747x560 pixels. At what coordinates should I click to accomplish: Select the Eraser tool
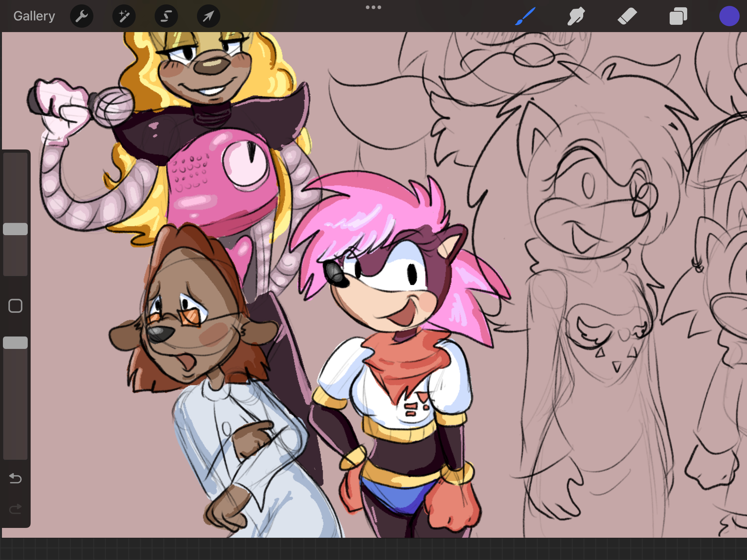point(627,16)
